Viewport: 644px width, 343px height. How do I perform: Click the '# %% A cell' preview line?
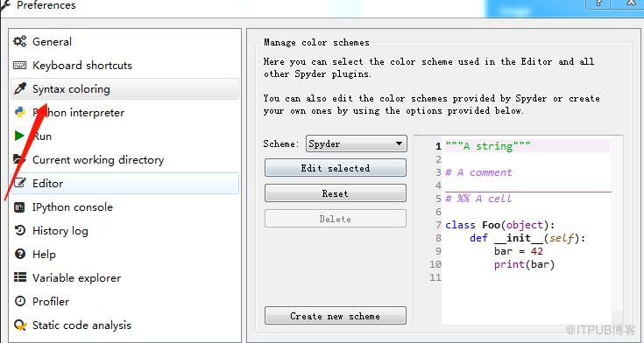(479, 199)
